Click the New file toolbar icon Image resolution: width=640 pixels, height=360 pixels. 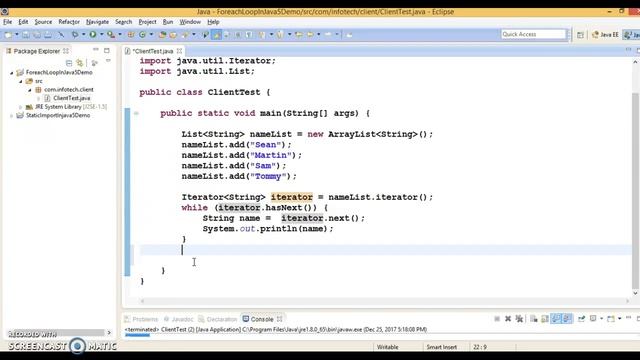pyautogui.click(x=8, y=35)
